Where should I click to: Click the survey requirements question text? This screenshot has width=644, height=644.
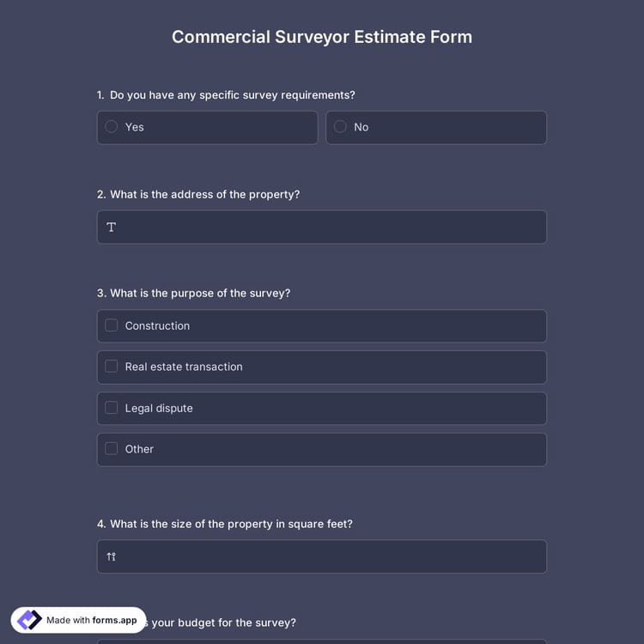(232, 95)
